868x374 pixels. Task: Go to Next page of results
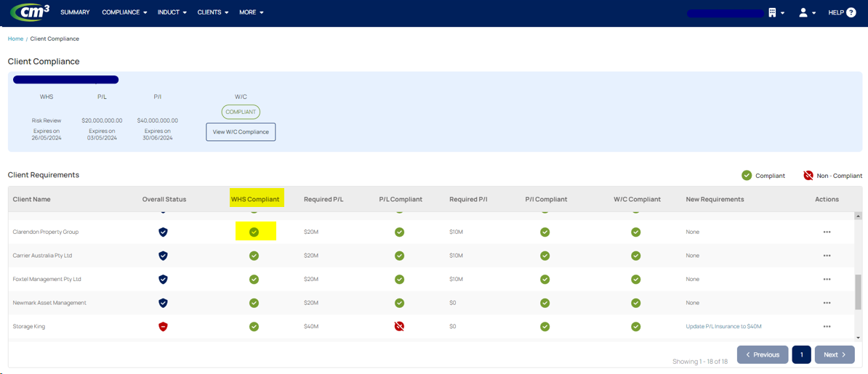835,354
